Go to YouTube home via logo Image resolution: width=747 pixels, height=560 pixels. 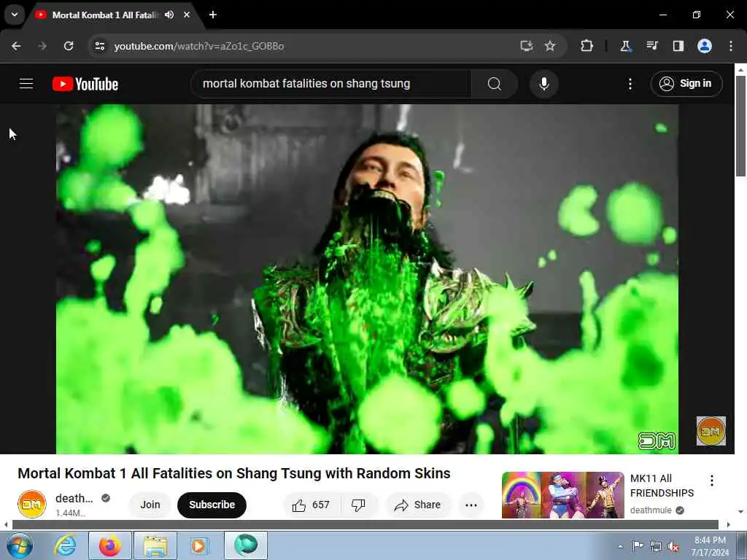85,84
